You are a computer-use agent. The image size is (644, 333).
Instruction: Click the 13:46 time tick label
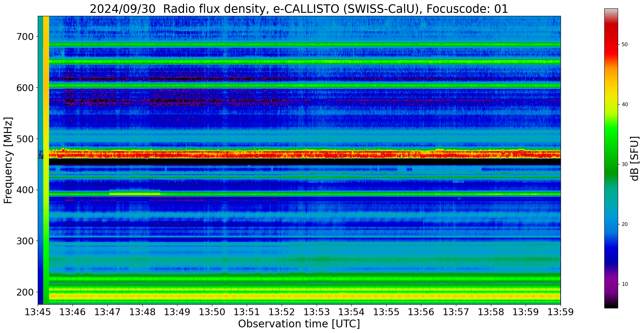point(73,312)
